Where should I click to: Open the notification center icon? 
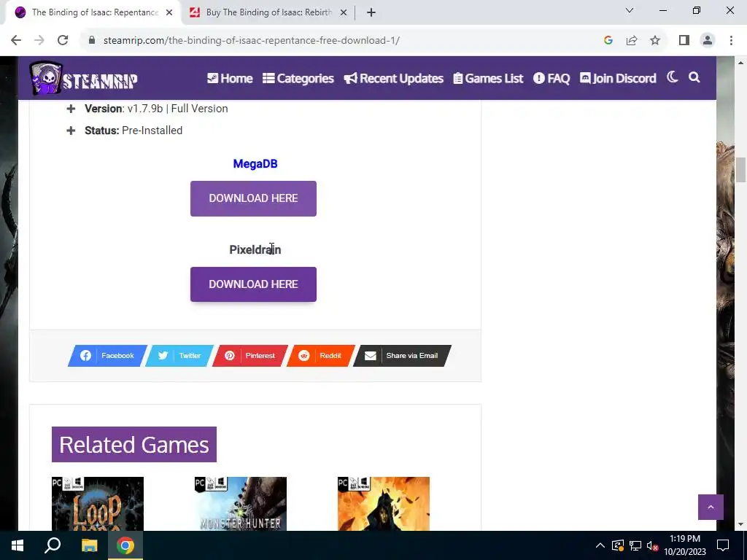click(723, 545)
